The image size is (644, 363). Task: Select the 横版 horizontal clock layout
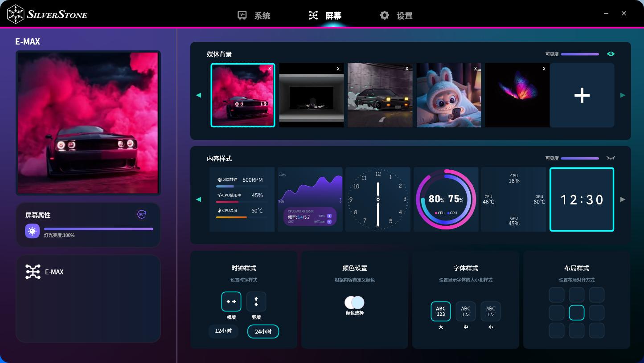231,302
